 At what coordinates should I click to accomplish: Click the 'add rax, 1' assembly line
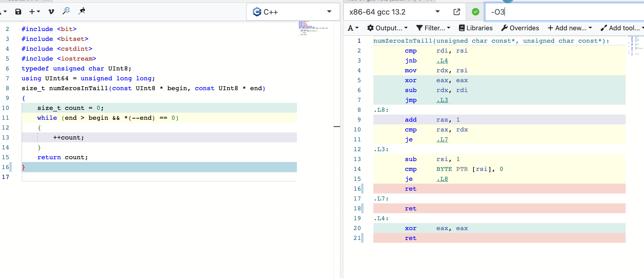click(x=499, y=120)
